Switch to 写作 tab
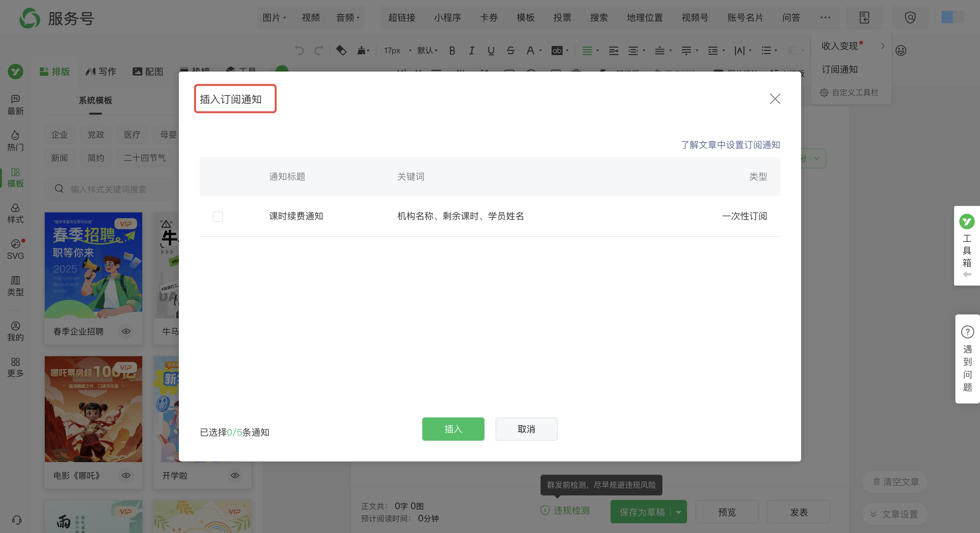This screenshot has height=533, width=980. click(101, 72)
